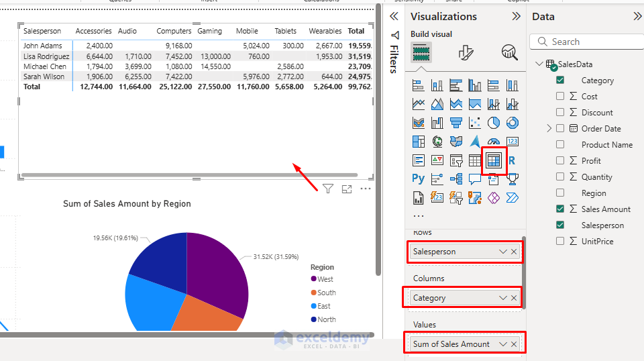This screenshot has width=644, height=361.
Task: Select the 100% stacked column chart visual
Action: [x=512, y=85]
